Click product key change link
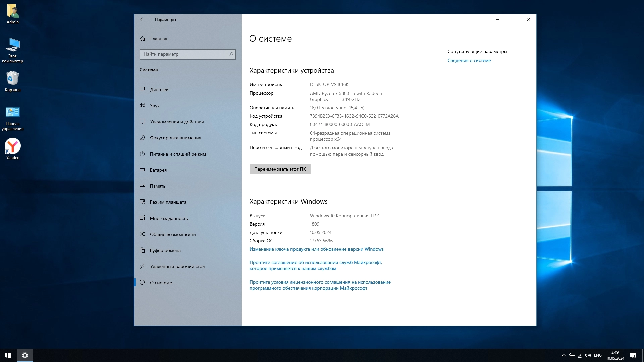Viewport: 644px width, 362px height. click(x=316, y=249)
